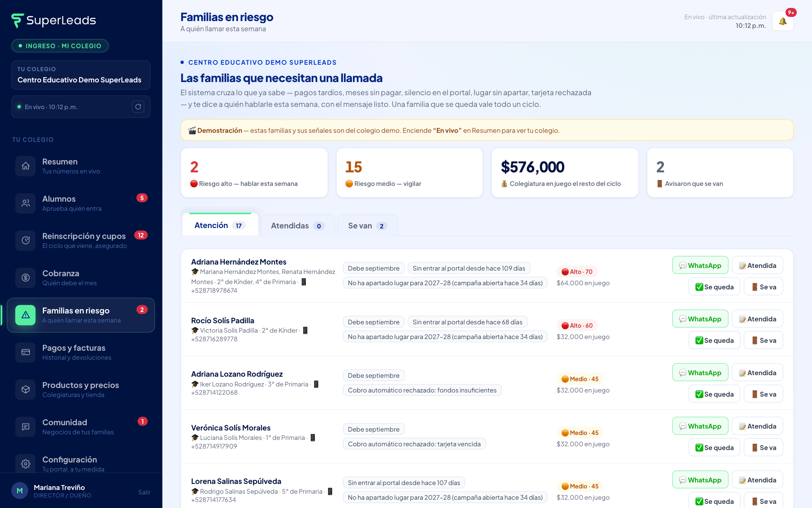Click the Ingreso · Mi Colegio badge

point(60,46)
